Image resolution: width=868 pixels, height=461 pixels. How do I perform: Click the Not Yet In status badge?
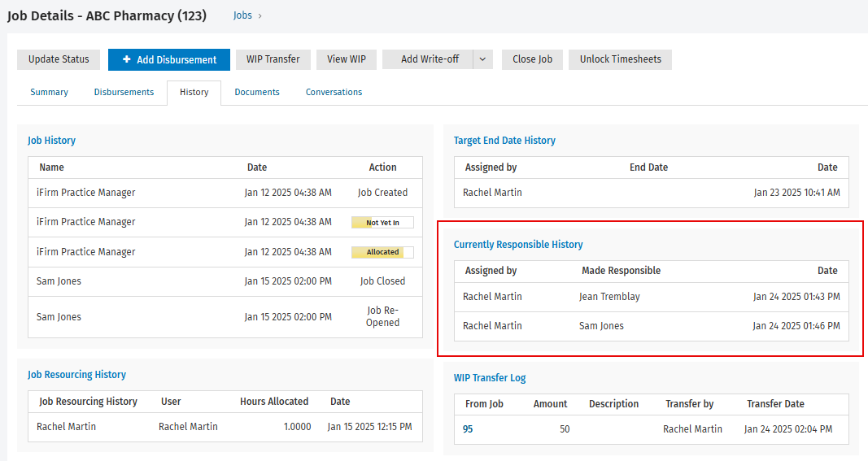[x=382, y=223]
